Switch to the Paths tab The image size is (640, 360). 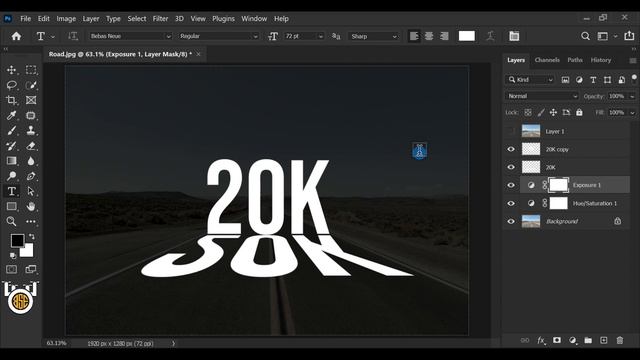click(x=575, y=60)
